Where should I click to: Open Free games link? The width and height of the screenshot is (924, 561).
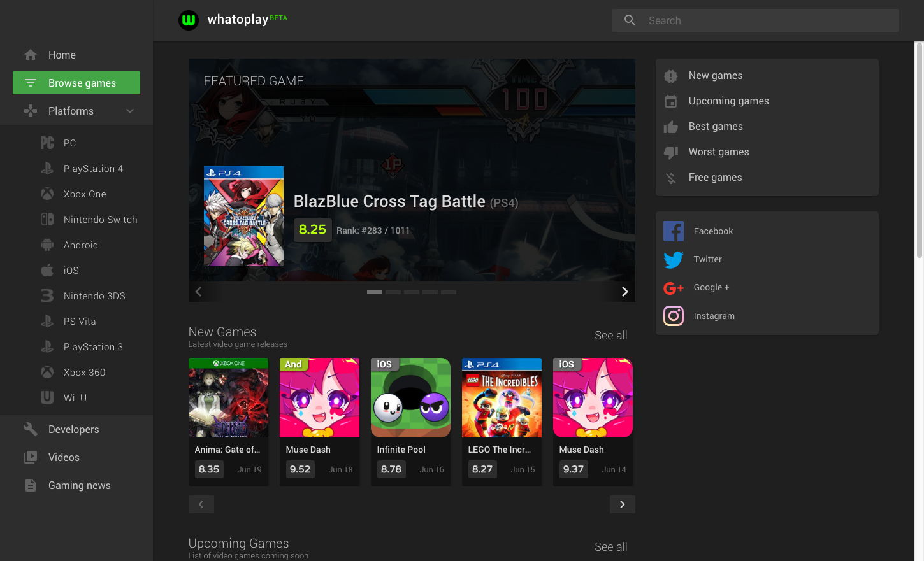(x=715, y=178)
